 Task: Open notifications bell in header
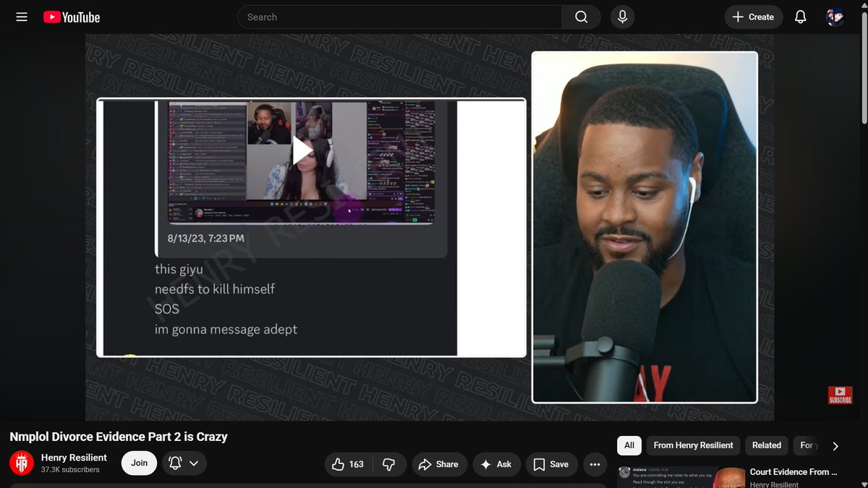(800, 17)
